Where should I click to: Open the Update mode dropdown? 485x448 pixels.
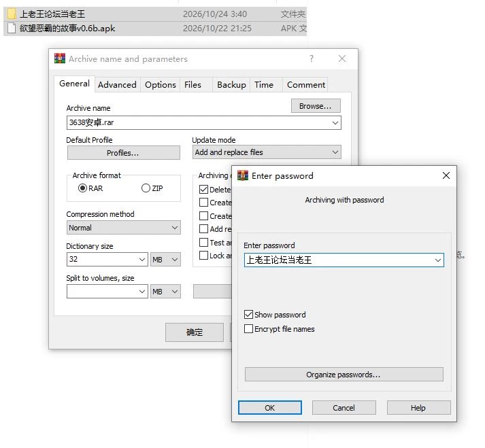[267, 152]
